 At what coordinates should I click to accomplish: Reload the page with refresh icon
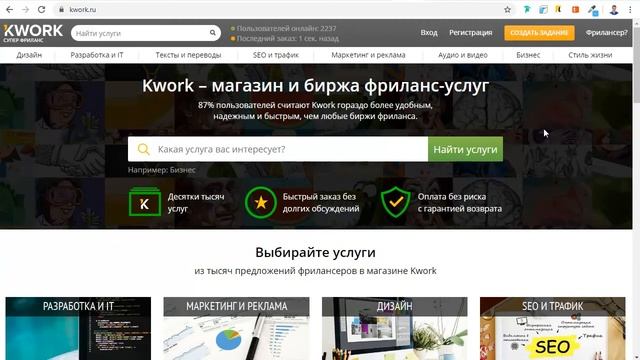tap(41, 9)
